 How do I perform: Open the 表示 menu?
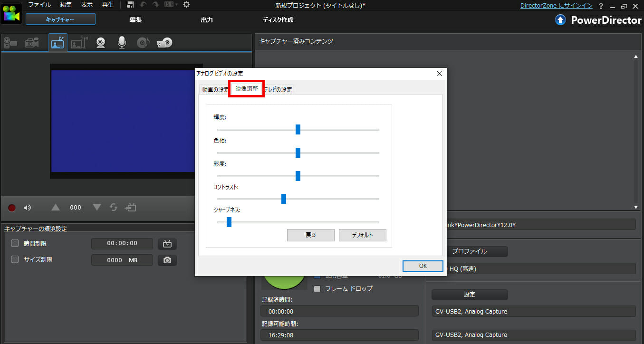coord(87,5)
